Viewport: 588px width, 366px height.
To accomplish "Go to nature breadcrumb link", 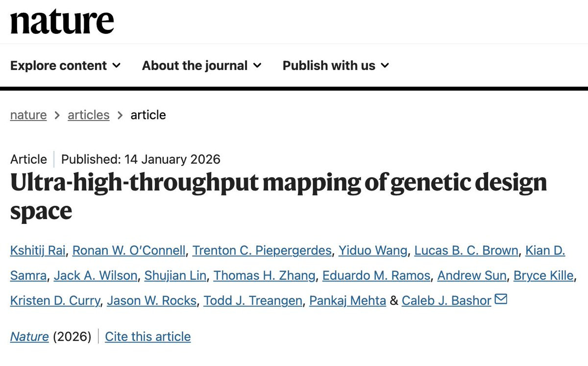I will (28, 115).
